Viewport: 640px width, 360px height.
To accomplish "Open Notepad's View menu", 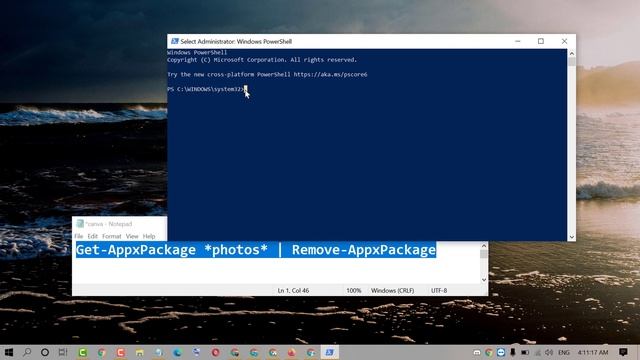I will (132, 236).
